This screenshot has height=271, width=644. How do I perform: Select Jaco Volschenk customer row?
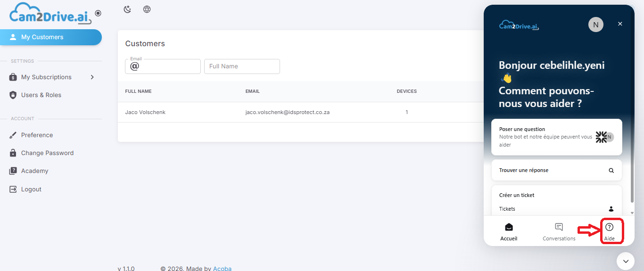[x=301, y=112]
